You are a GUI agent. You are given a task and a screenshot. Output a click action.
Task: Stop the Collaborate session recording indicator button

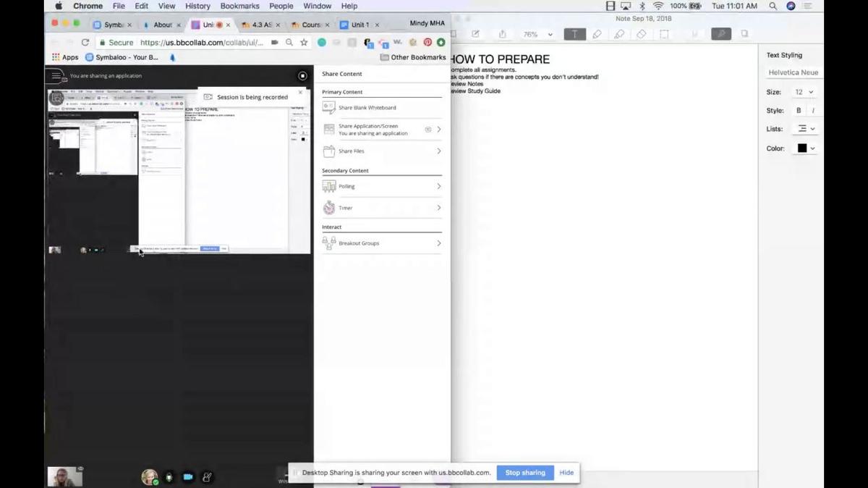click(302, 75)
